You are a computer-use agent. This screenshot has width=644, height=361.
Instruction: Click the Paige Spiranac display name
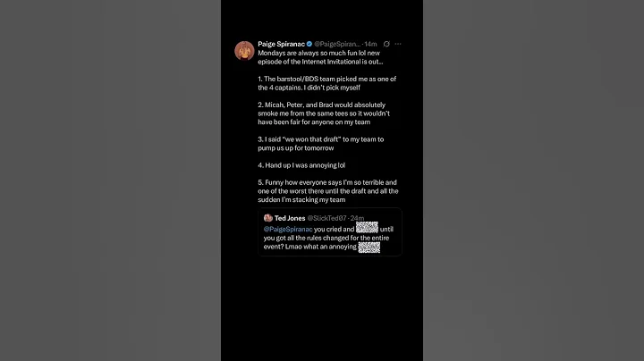[x=282, y=44]
